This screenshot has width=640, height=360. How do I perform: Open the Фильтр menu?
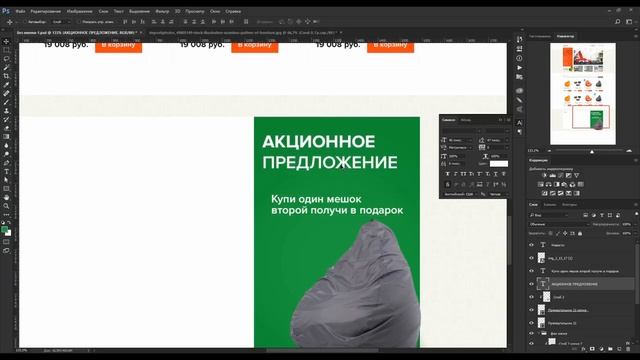(162, 11)
